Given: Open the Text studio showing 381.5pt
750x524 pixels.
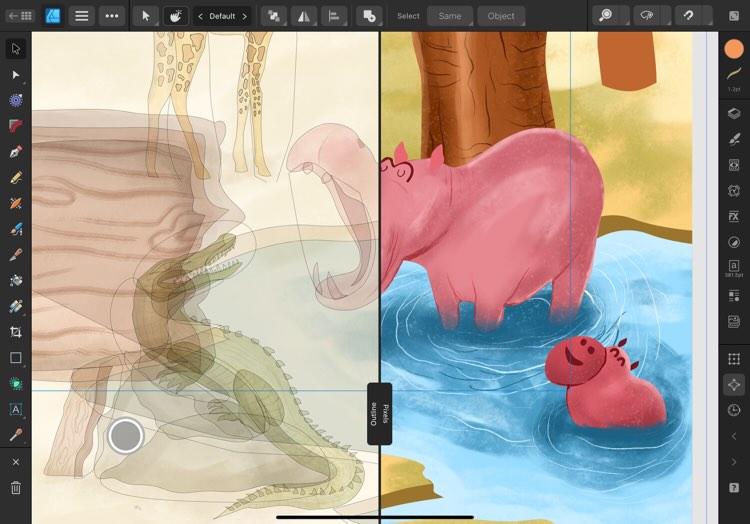Looking at the screenshot, I should click(x=734, y=268).
